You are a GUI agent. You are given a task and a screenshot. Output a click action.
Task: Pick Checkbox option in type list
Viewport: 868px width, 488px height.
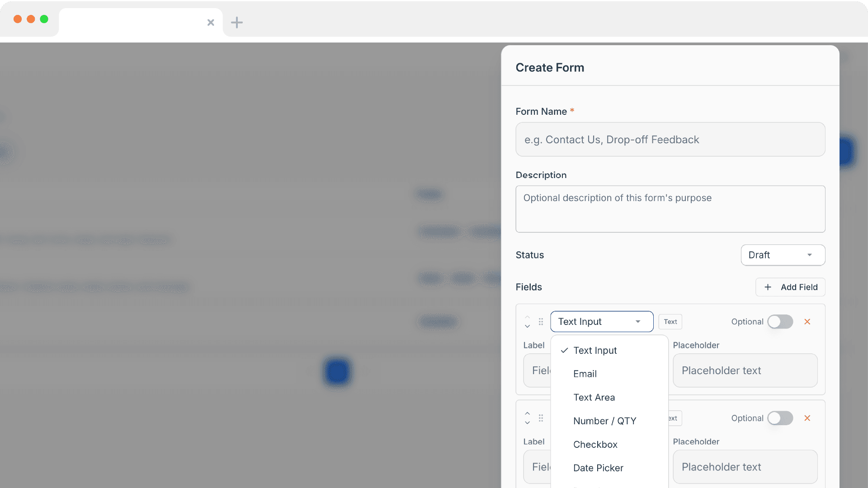595,444
